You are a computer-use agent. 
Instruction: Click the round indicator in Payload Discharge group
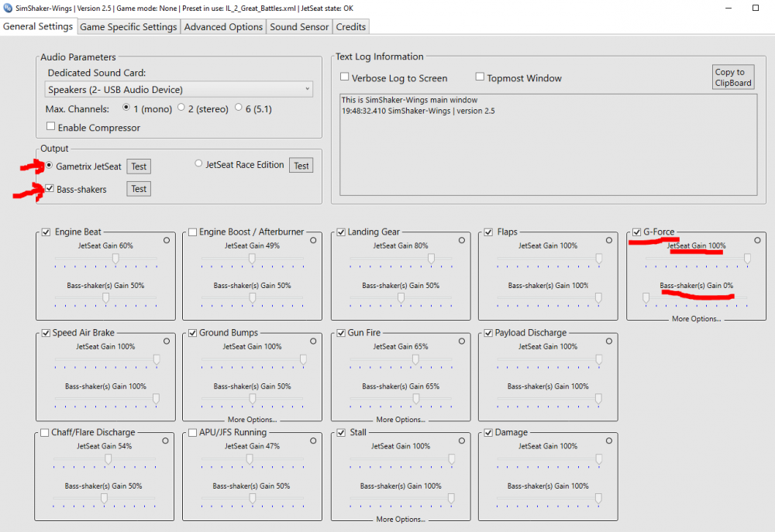[x=609, y=341]
